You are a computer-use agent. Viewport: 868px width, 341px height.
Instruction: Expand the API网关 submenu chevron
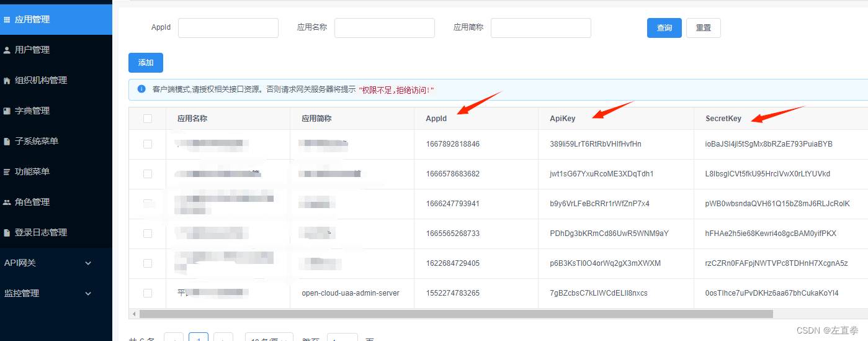pos(88,263)
